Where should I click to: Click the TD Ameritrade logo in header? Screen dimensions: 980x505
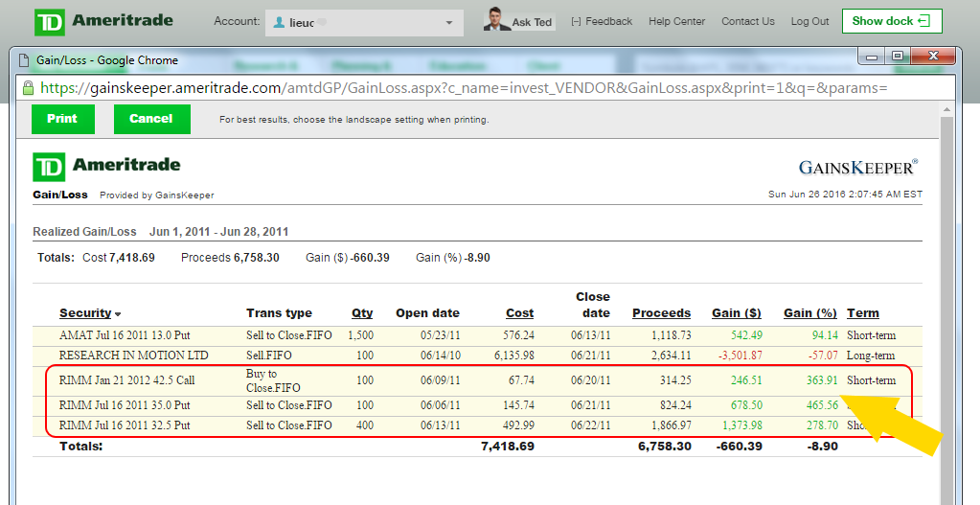point(103,21)
